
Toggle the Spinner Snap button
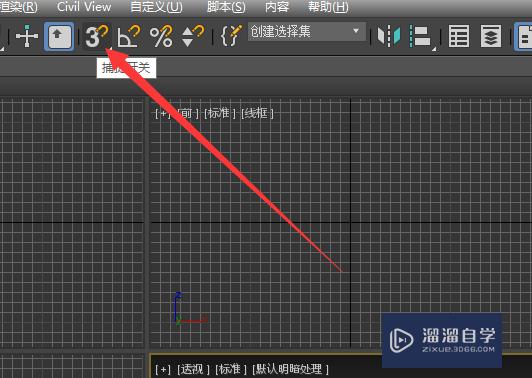click(x=193, y=36)
